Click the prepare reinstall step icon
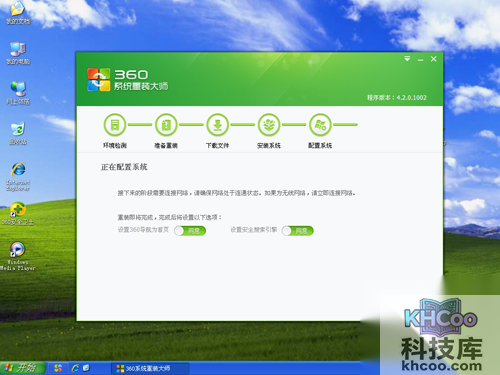The height and width of the screenshot is (375, 500). 166,125
